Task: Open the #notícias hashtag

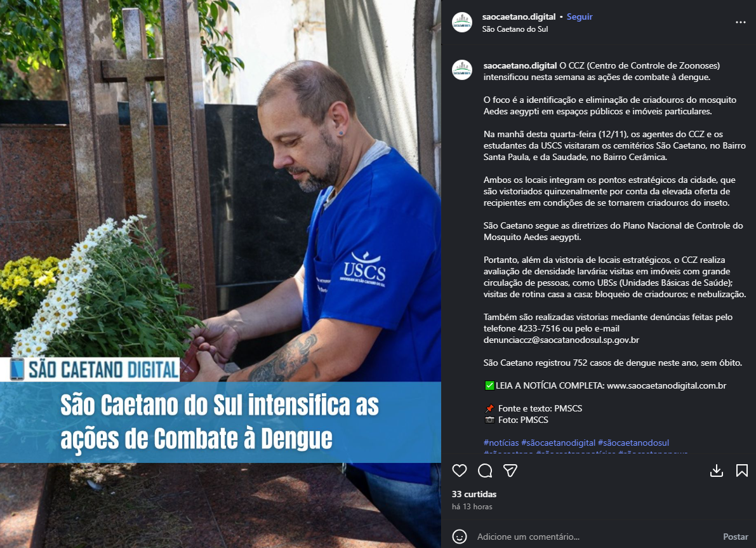Action: click(x=501, y=443)
